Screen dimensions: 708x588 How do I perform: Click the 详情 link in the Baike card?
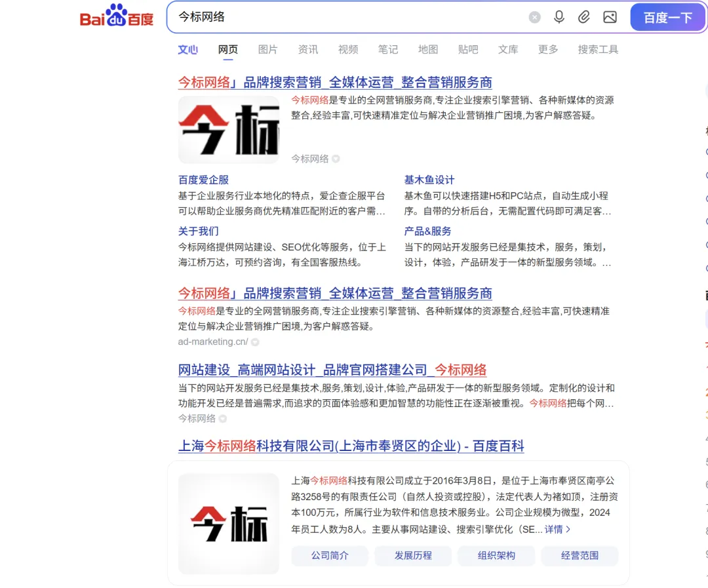[555, 529]
